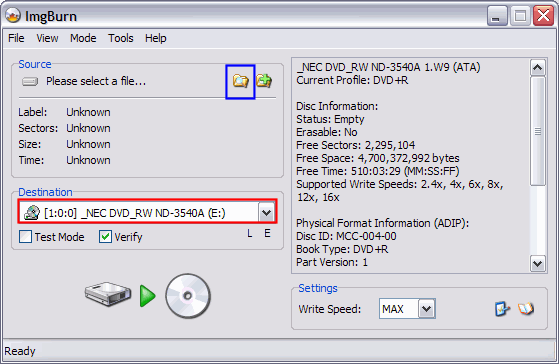Click the disc info scroll up arrow
Viewport: 559px width, 364px height.
coord(538,67)
